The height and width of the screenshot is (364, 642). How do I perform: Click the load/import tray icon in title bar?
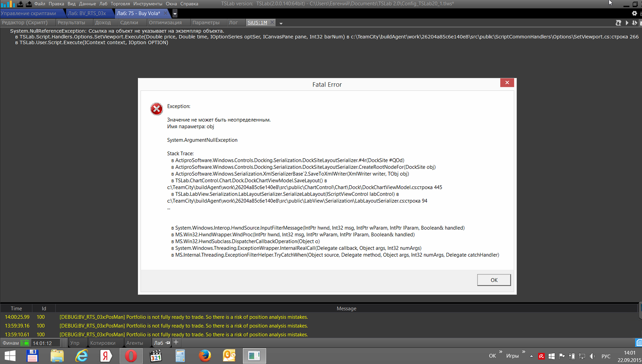click(x=20, y=4)
